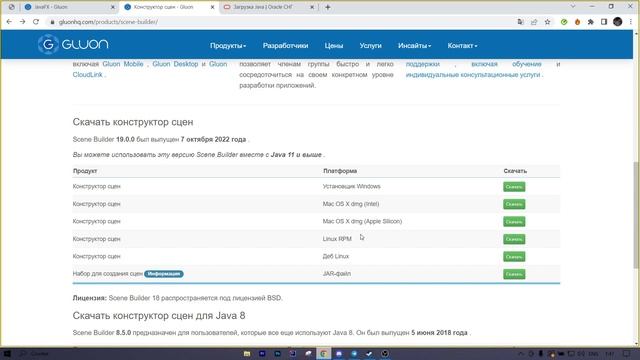Screen dimensions: 640x360
Task: Open the green checkmark extension
Action: pos(564,22)
